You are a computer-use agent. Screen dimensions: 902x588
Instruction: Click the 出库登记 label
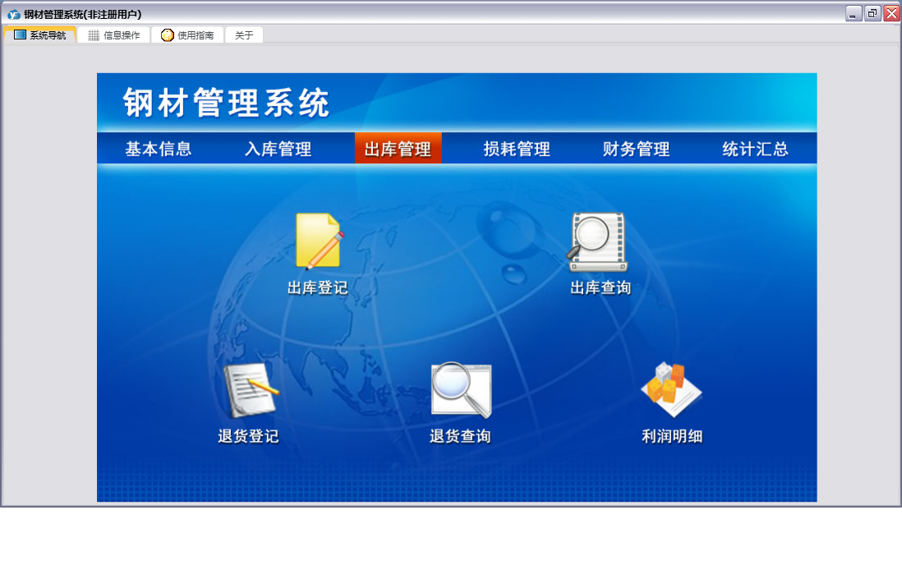[318, 287]
